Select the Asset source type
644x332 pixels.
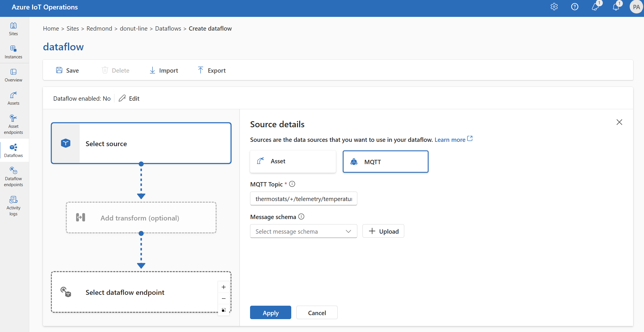(293, 161)
